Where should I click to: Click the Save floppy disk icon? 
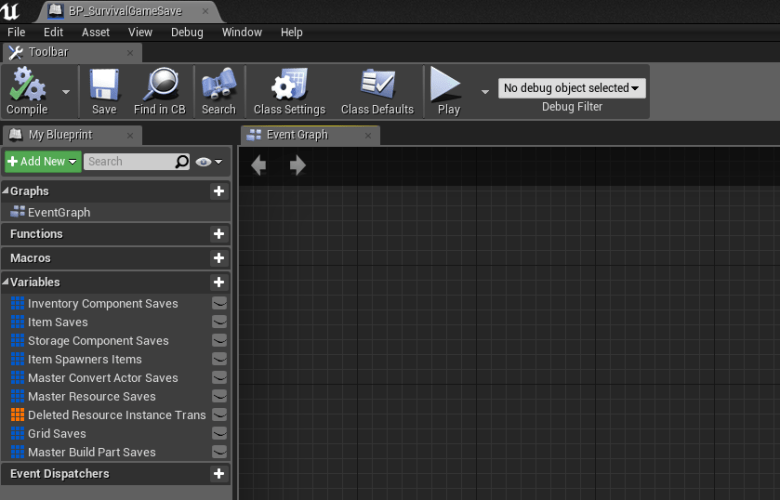pyautogui.click(x=104, y=86)
